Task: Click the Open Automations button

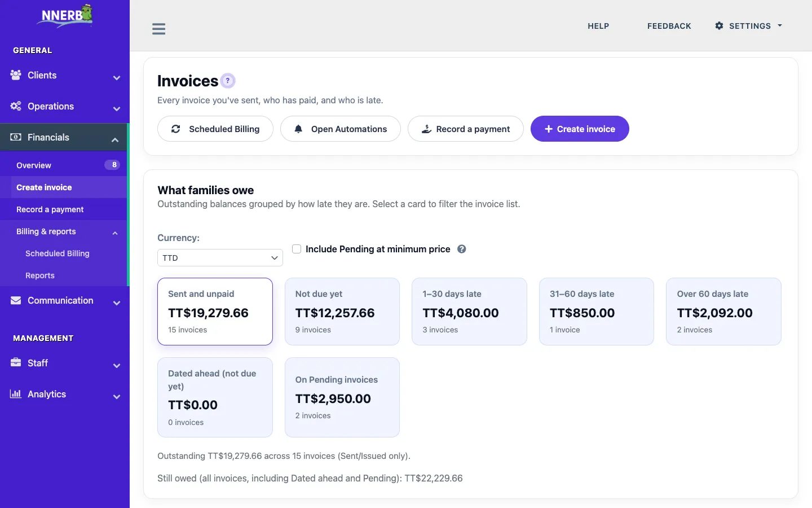Action: [x=341, y=129]
